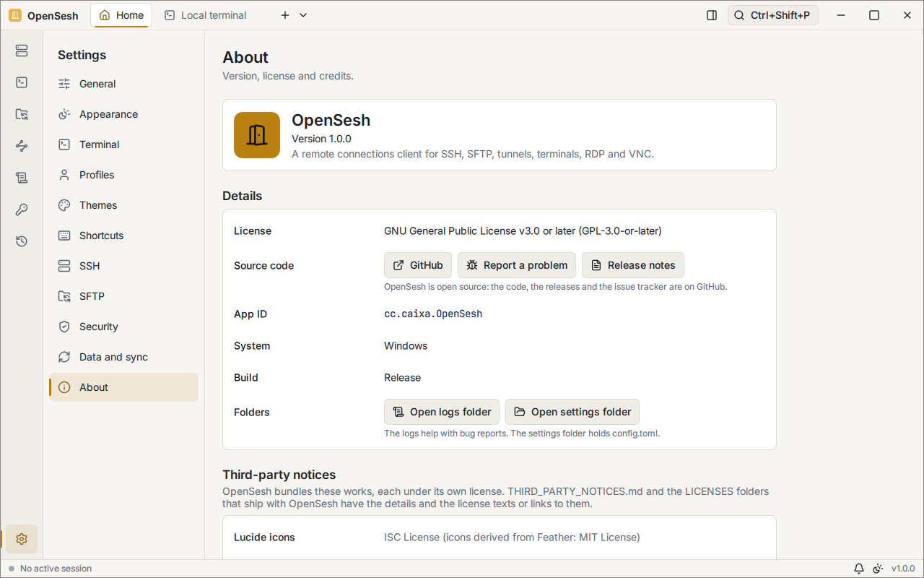
Task: Toggle the theme icon in status bar
Action: click(878, 569)
